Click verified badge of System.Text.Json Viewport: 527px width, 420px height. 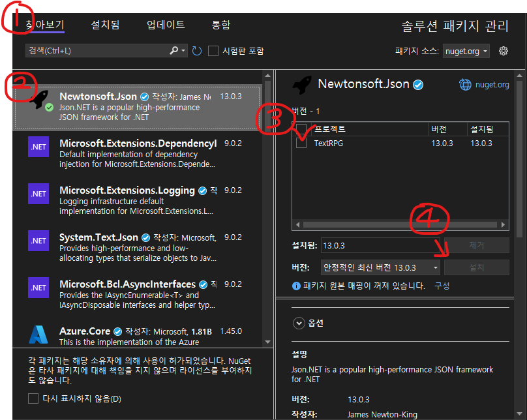[x=145, y=238]
